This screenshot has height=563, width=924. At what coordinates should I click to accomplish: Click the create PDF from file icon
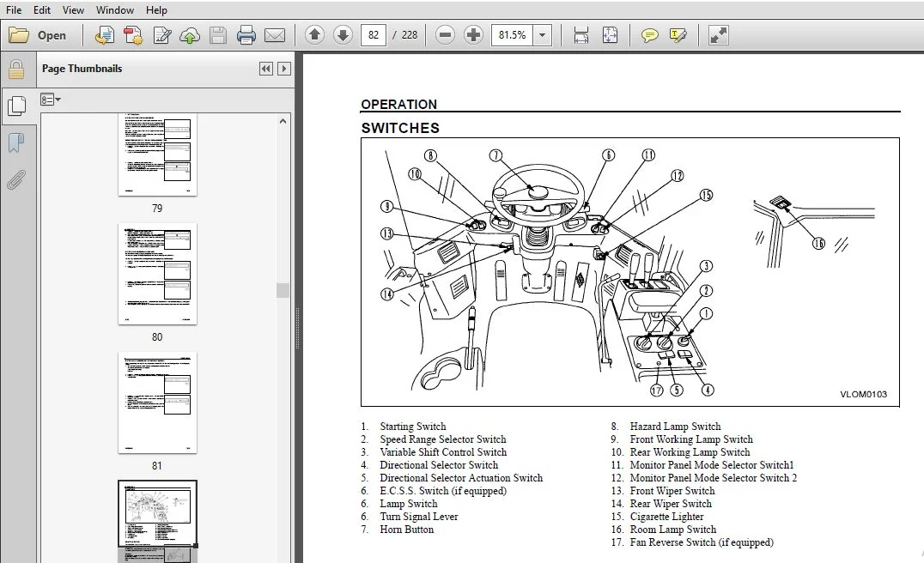point(104,35)
